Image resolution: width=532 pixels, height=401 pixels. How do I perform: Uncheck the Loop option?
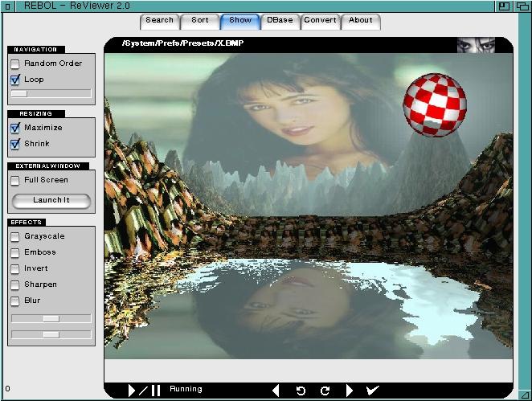coord(15,80)
